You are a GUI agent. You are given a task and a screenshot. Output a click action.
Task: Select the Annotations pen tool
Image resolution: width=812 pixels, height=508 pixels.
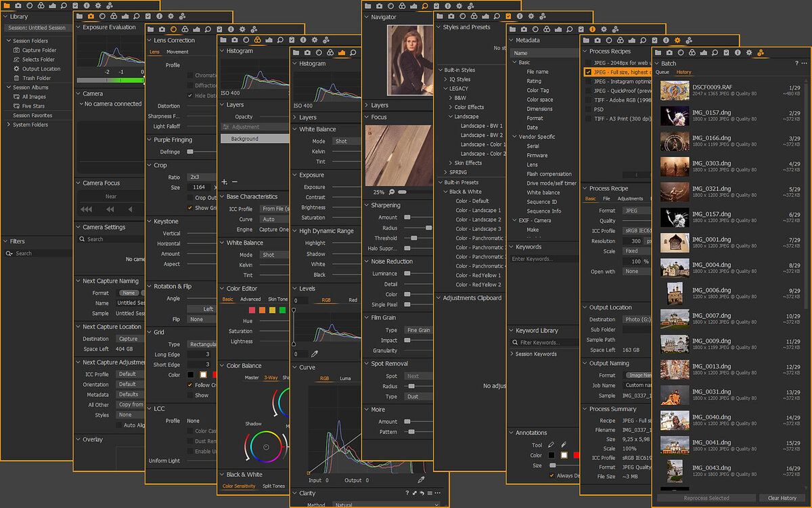coord(551,445)
